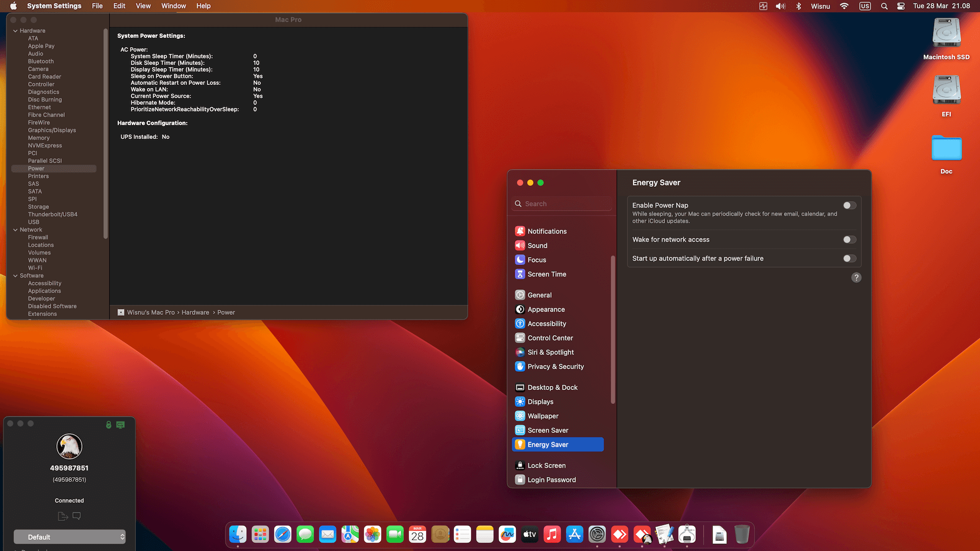Open the Default dropdown in the connection panel
This screenshot has height=551, width=980.
pos(69,537)
